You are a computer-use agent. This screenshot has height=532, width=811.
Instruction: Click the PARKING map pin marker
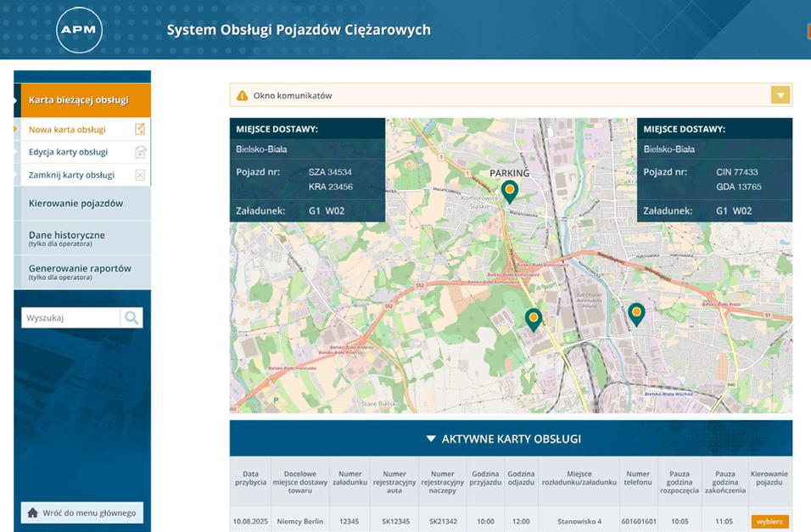(509, 191)
